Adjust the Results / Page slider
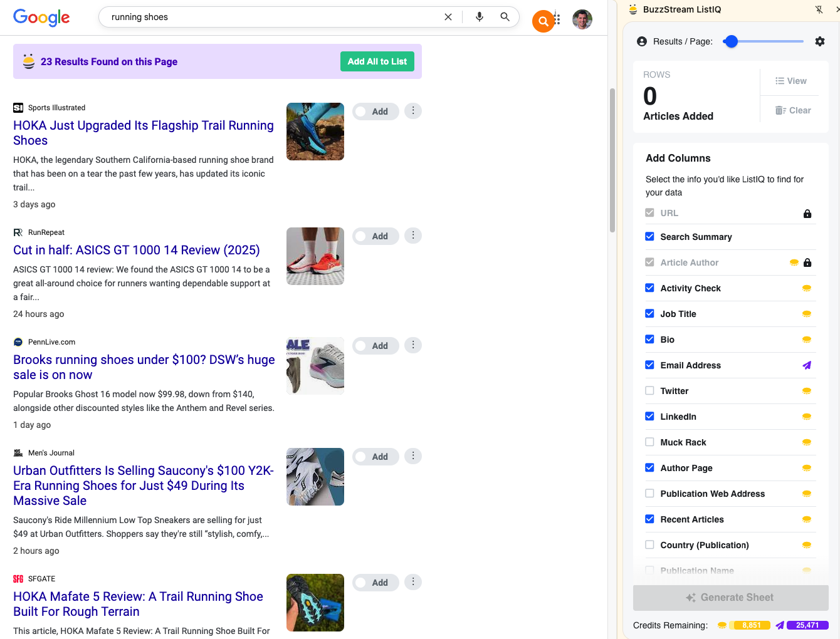Image resolution: width=840 pixels, height=639 pixels. point(731,41)
